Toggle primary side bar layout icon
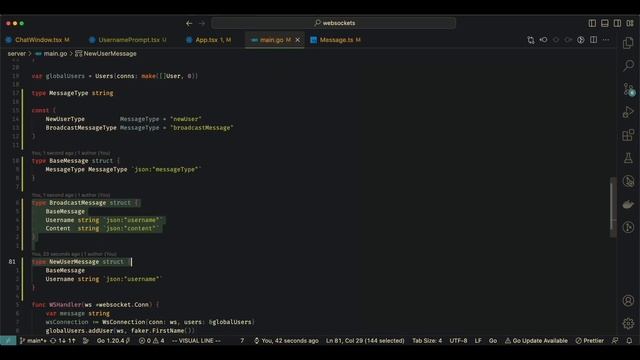 (x=592, y=23)
